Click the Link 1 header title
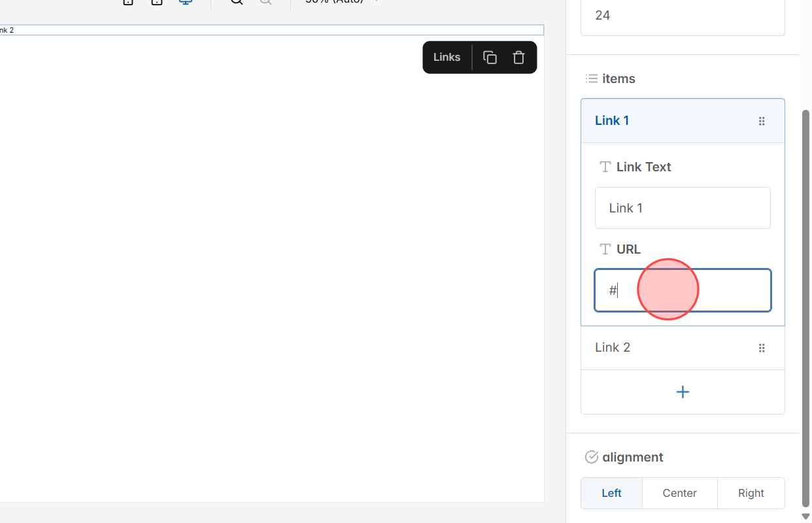This screenshot has height=523, width=812. coord(612,120)
